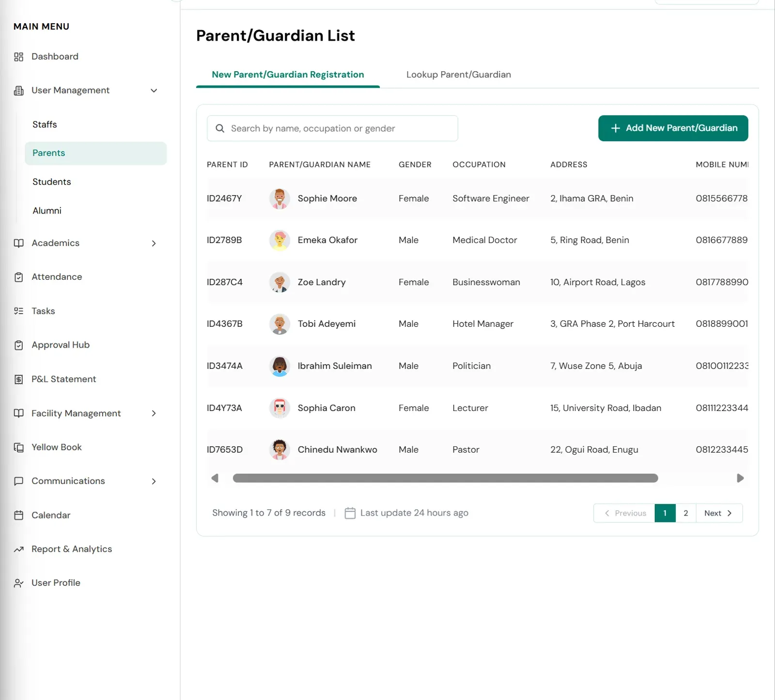
Task: Switch to Lookup Parent/Guardian tab
Action: [458, 75]
